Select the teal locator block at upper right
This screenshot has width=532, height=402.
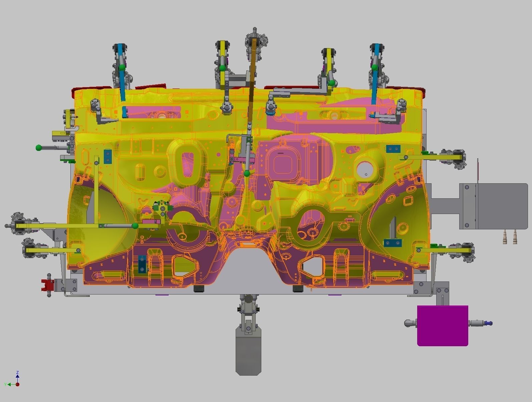click(393, 149)
